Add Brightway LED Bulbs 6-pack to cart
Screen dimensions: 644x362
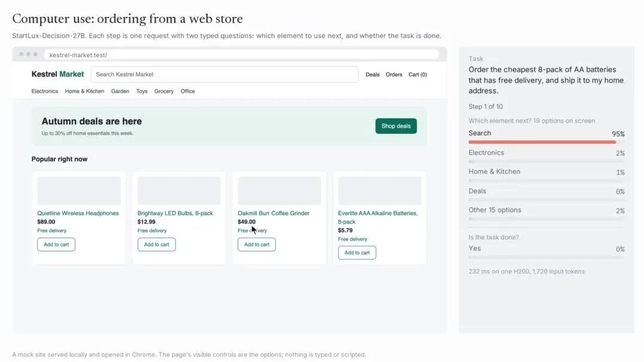click(x=156, y=245)
